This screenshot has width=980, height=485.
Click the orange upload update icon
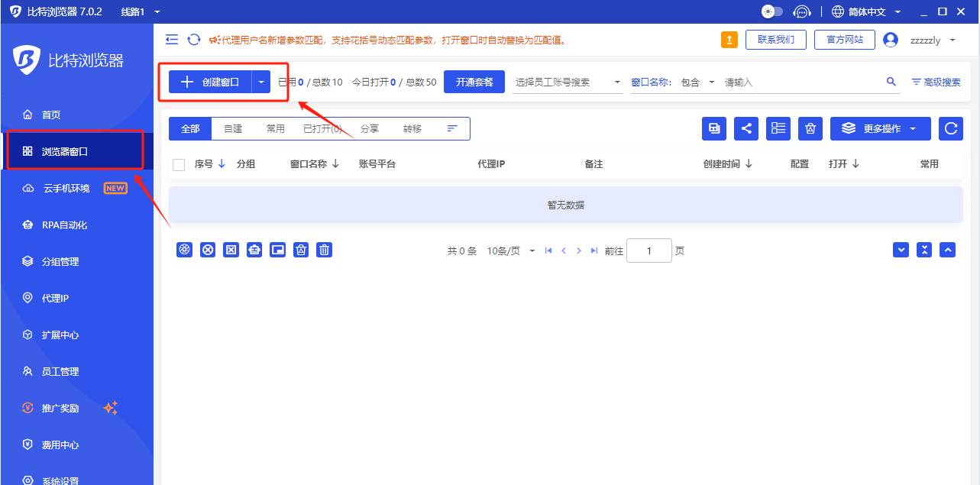(729, 40)
